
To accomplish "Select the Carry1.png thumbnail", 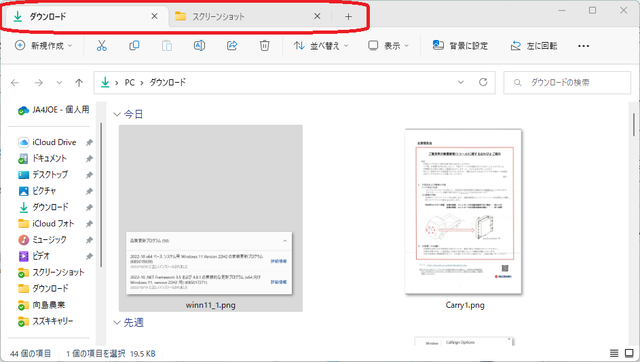I will [x=463, y=211].
